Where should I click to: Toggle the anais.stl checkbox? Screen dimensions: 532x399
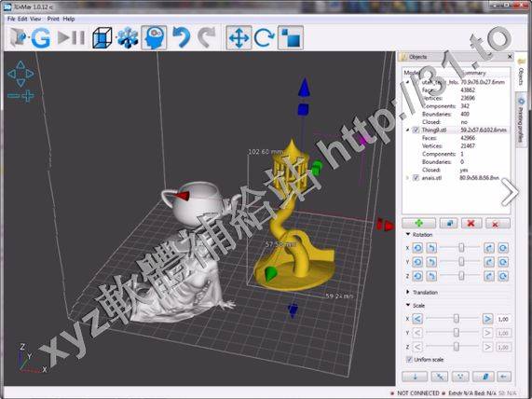(416, 178)
